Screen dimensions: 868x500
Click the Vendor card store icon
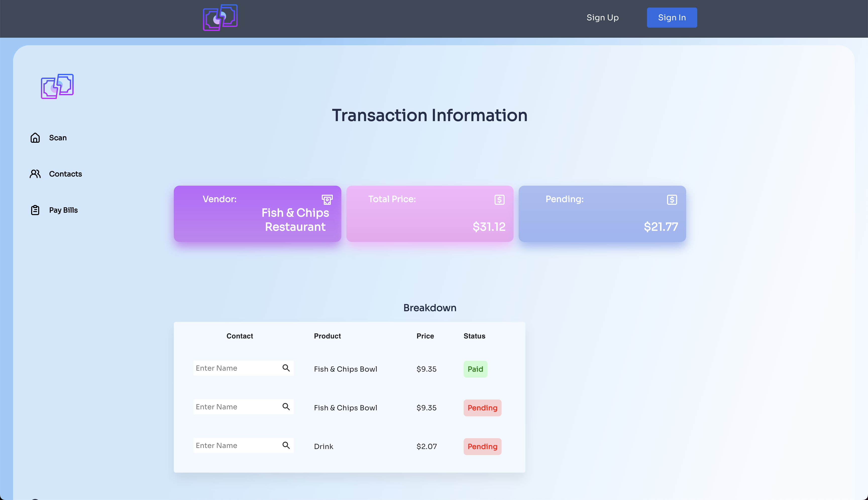click(x=327, y=199)
